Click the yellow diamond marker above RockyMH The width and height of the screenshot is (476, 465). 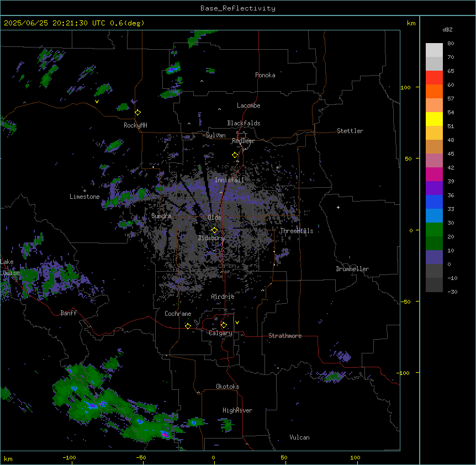(138, 113)
